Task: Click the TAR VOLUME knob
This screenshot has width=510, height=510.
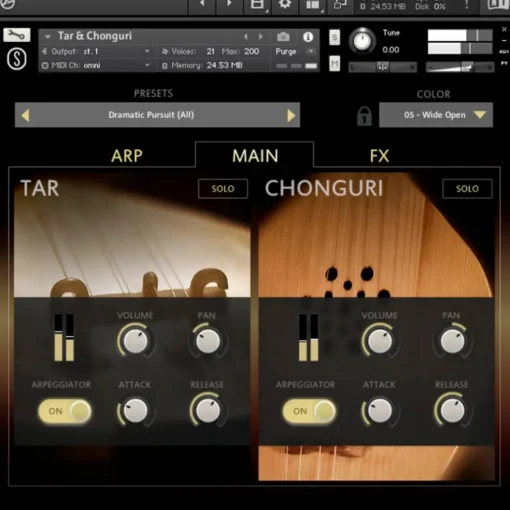Action: pyautogui.click(x=135, y=341)
